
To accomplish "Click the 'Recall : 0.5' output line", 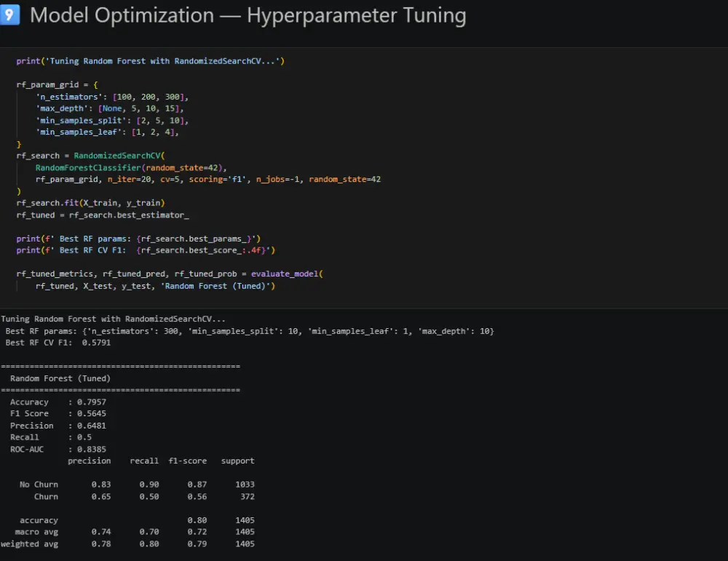I will coord(51,437).
